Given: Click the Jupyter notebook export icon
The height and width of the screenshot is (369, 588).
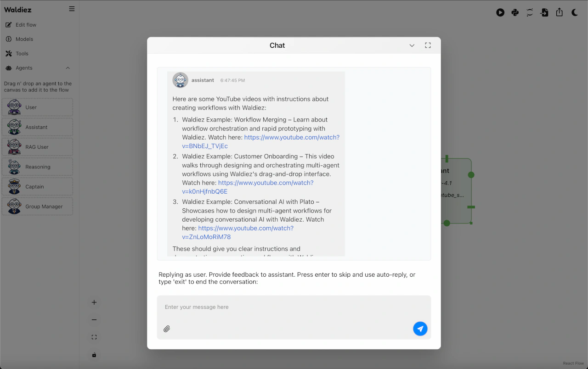Looking at the screenshot, I should [530, 13].
